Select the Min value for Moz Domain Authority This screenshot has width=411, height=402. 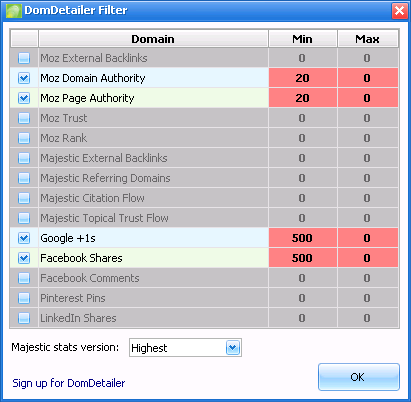(x=303, y=78)
